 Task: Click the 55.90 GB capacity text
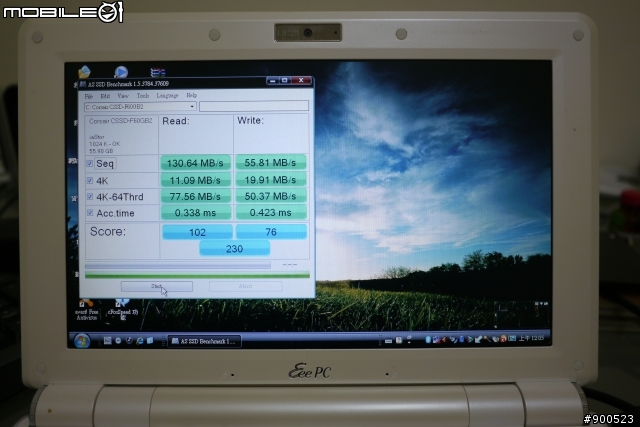pos(101,151)
